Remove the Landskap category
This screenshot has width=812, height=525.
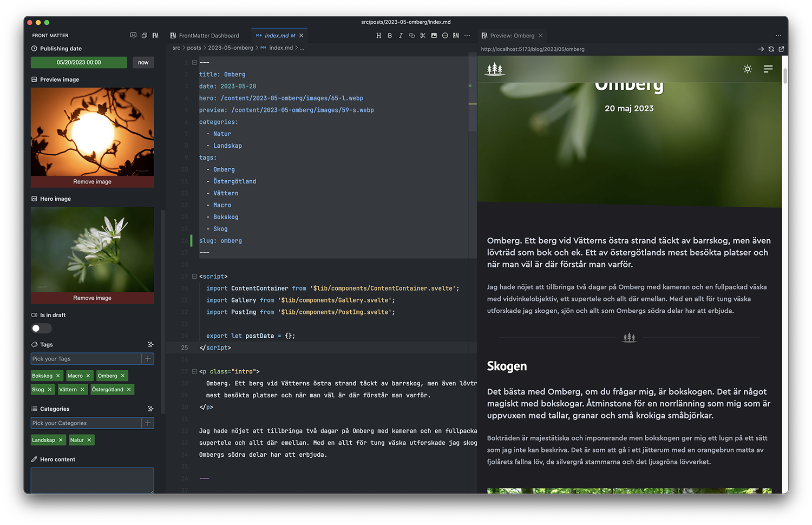[61, 440]
